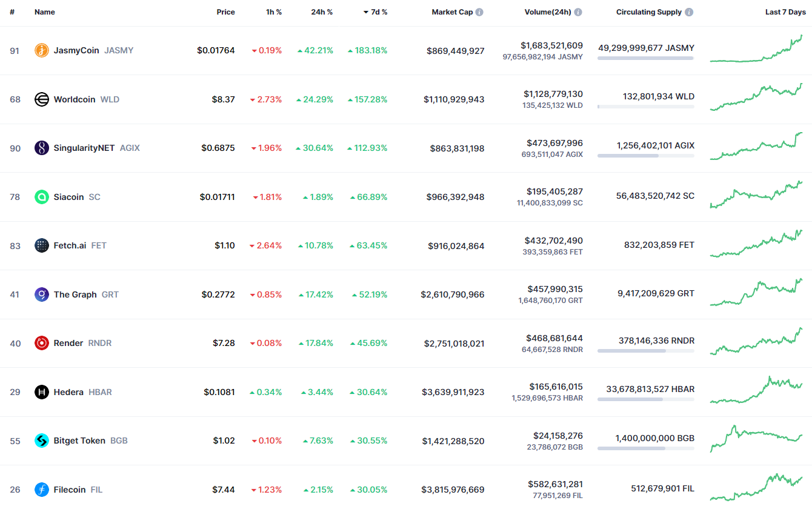This screenshot has width=812, height=509.
Task: Open The Graph 7-day sparkline chart
Action: [x=756, y=292]
